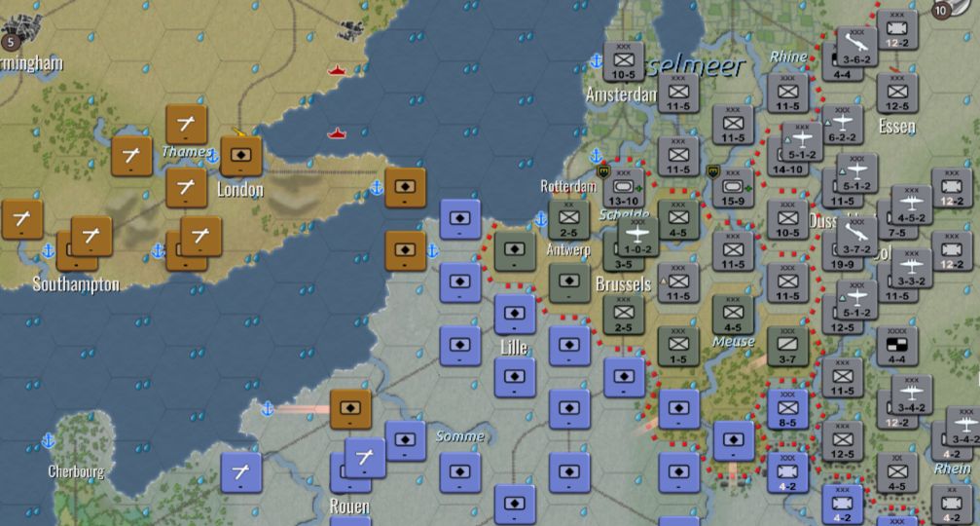Select the 3-3-2 bomber air unit
This screenshot has height=526, width=980.
coord(912,268)
